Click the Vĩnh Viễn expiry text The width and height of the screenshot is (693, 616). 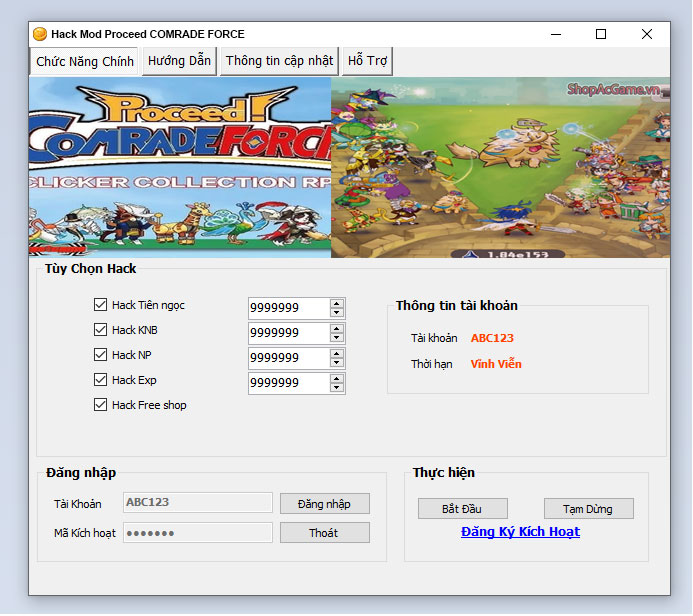(496, 364)
